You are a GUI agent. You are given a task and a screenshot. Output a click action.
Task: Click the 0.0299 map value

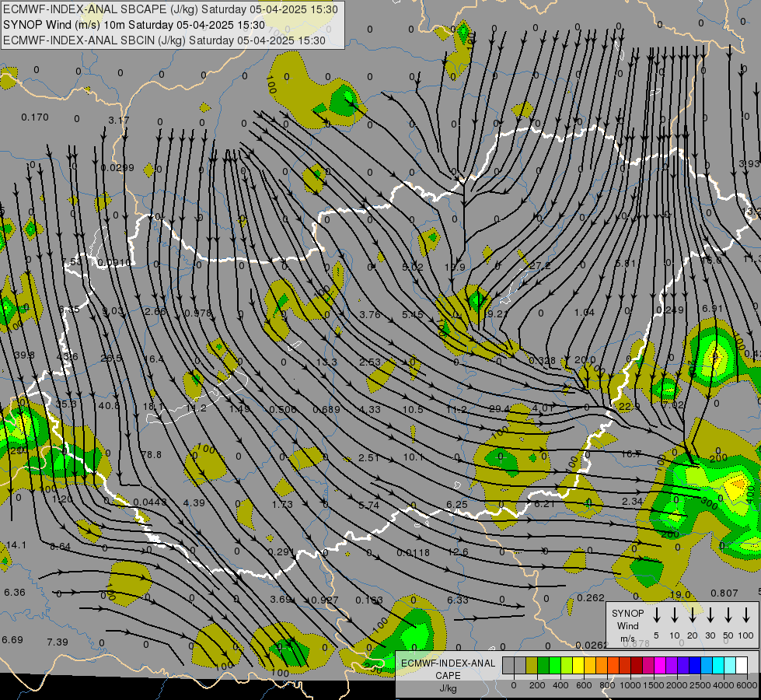click(117, 167)
